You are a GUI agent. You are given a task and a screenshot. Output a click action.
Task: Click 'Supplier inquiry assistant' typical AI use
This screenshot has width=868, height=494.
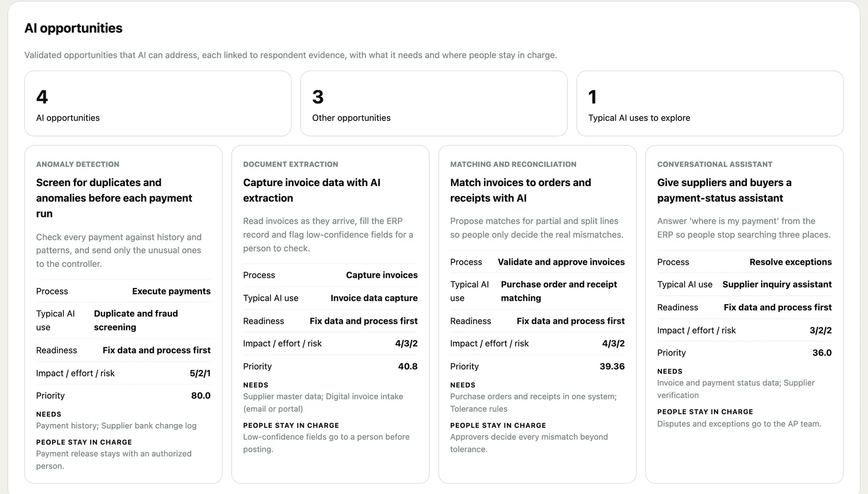click(777, 284)
